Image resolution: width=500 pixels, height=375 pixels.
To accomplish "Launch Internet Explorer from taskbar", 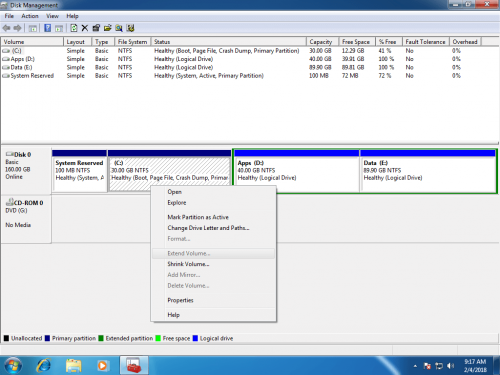I will coord(44,365).
